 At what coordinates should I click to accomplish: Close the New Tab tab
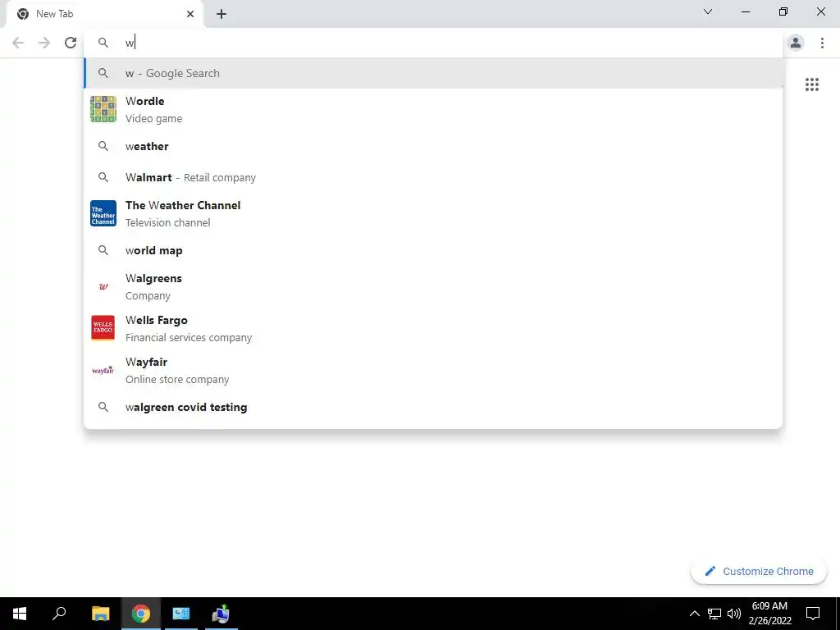click(x=190, y=14)
